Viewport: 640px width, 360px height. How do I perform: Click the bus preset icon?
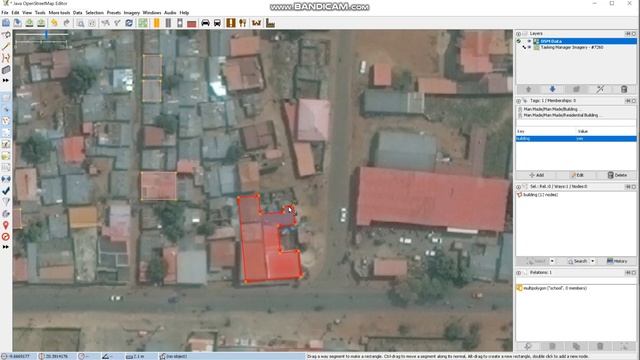tap(217, 23)
